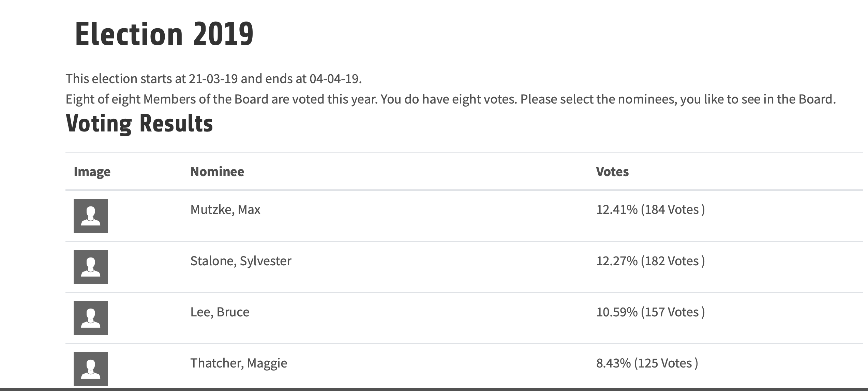Screen dimensions: 868x391
Task: Click the election start and end dates text
Action: tap(213, 79)
